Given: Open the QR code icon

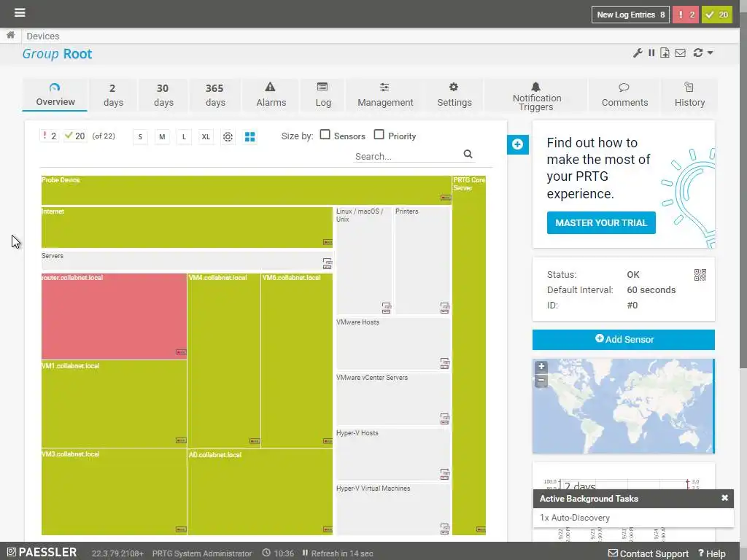Looking at the screenshot, I should tap(700, 275).
